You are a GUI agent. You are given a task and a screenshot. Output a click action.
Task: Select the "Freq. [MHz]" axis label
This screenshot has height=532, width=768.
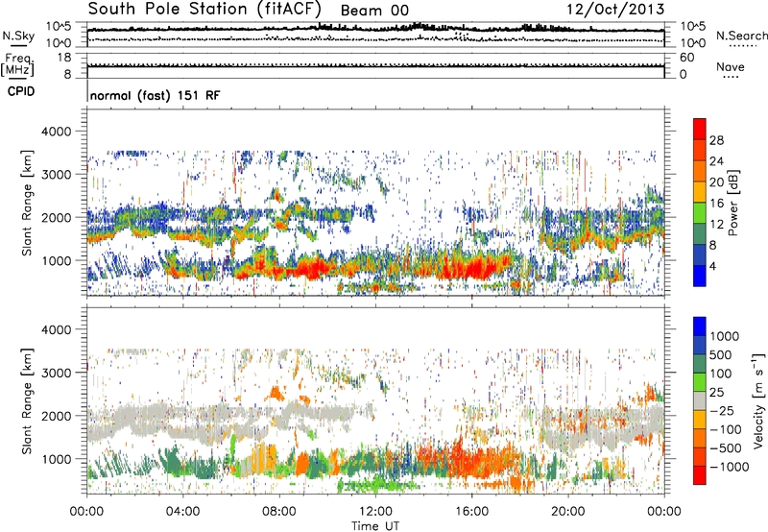pyautogui.click(x=17, y=65)
